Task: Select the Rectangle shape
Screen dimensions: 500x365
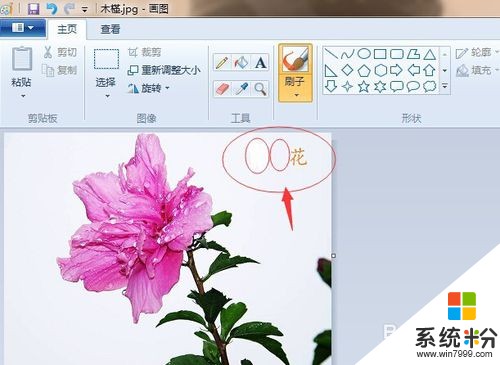Action: pyautogui.click(x=380, y=54)
